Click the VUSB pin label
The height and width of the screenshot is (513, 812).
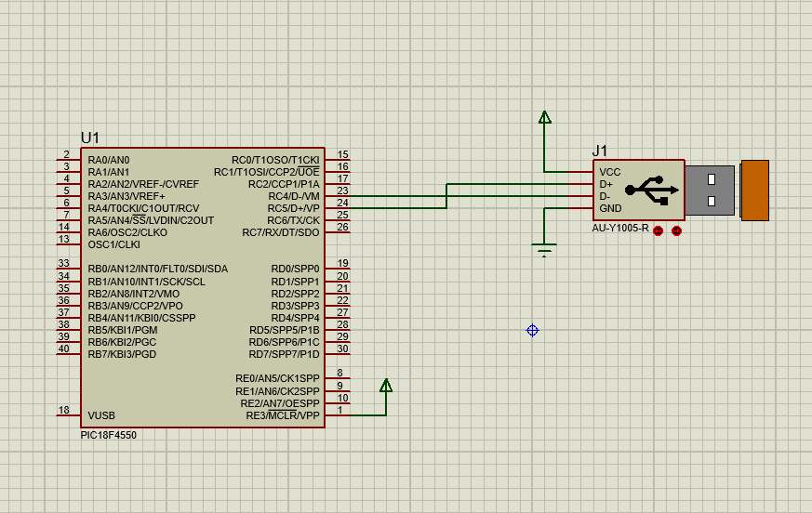tap(101, 415)
